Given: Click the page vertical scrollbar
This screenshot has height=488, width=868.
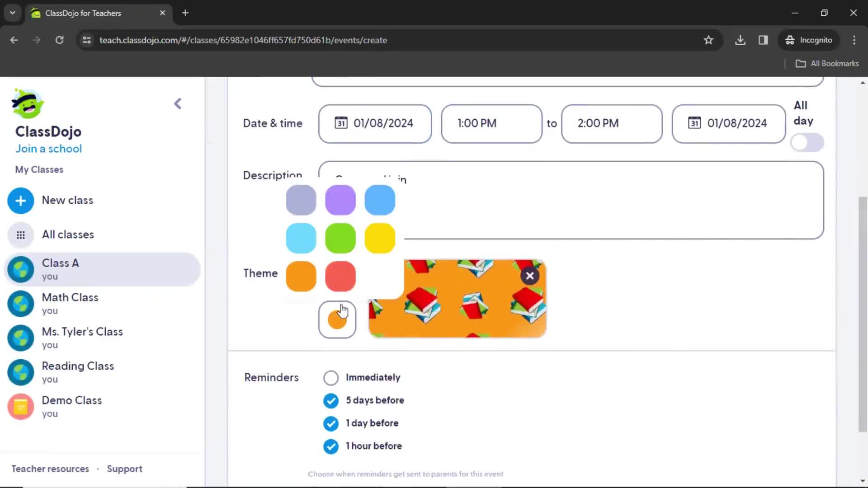Looking at the screenshot, I should point(863,314).
